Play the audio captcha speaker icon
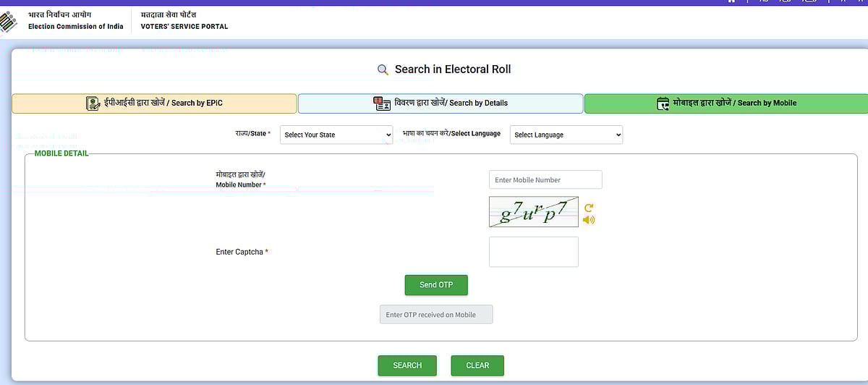 click(x=588, y=220)
